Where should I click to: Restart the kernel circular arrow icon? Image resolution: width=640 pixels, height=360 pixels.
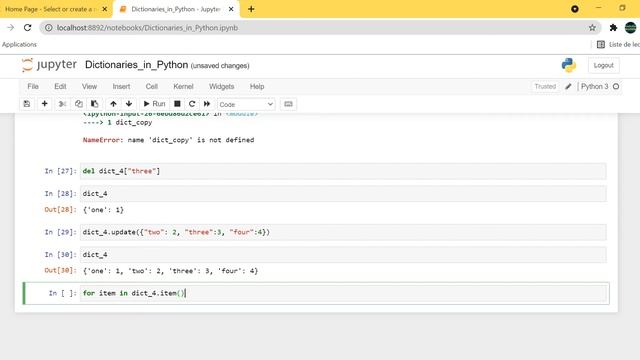192,104
